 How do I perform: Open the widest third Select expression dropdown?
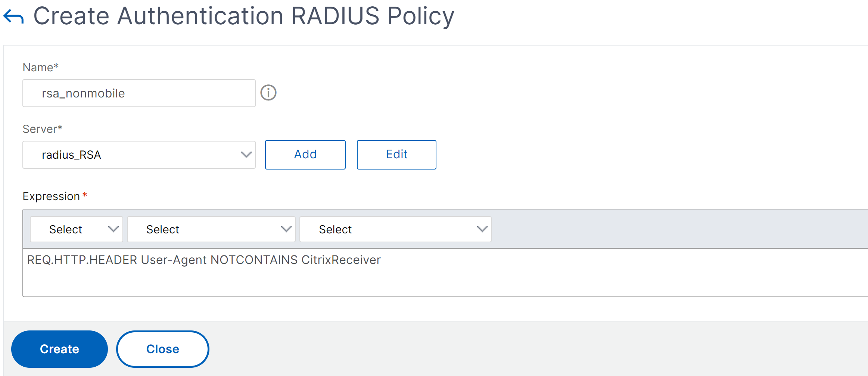point(395,229)
